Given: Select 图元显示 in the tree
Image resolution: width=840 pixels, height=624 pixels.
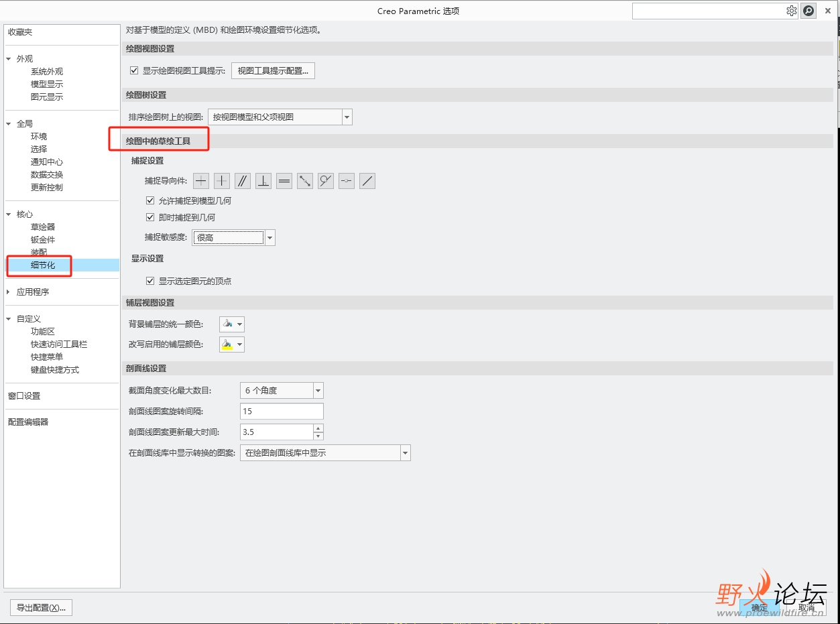Looking at the screenshot, I should 47,97.
